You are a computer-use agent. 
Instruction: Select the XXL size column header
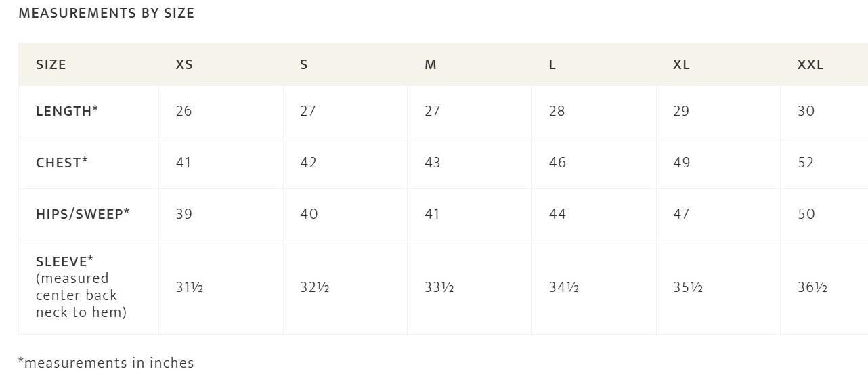[810, 65]
